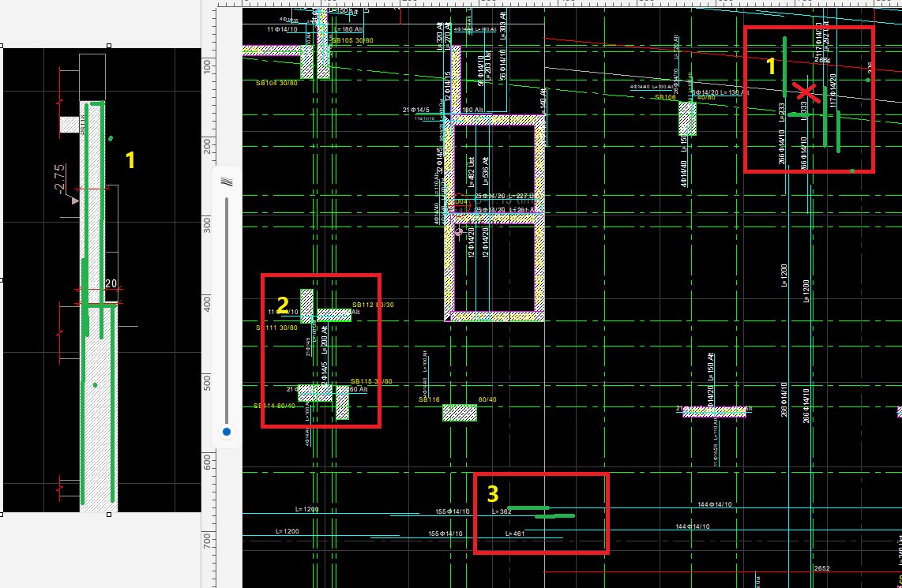Viewport: 902px width, 588px height.
Task: Click the SB116 beam label
Action: point(429,399)
